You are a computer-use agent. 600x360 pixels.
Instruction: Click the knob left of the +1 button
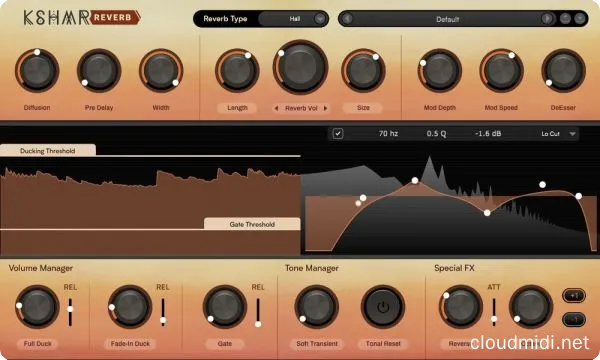tap(531, 307)
